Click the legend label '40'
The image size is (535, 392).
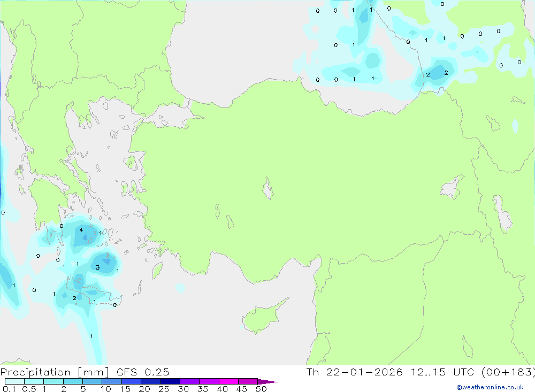click(223, 389)
